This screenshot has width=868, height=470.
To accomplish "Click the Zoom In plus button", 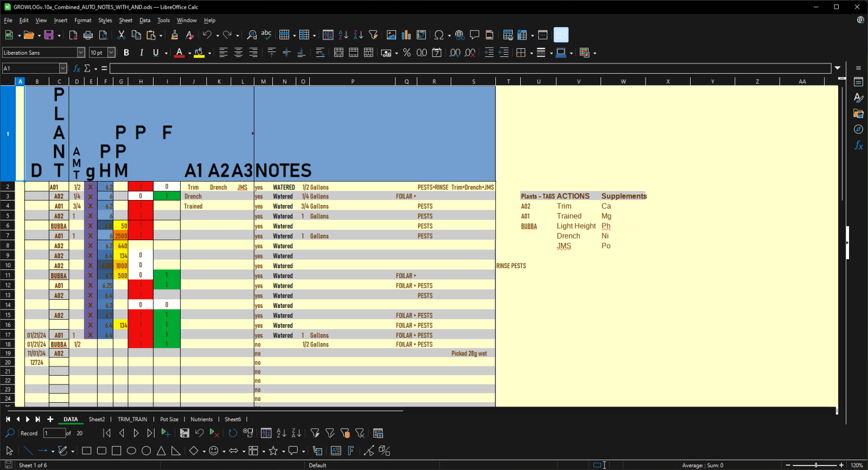I will pos(841,465).
